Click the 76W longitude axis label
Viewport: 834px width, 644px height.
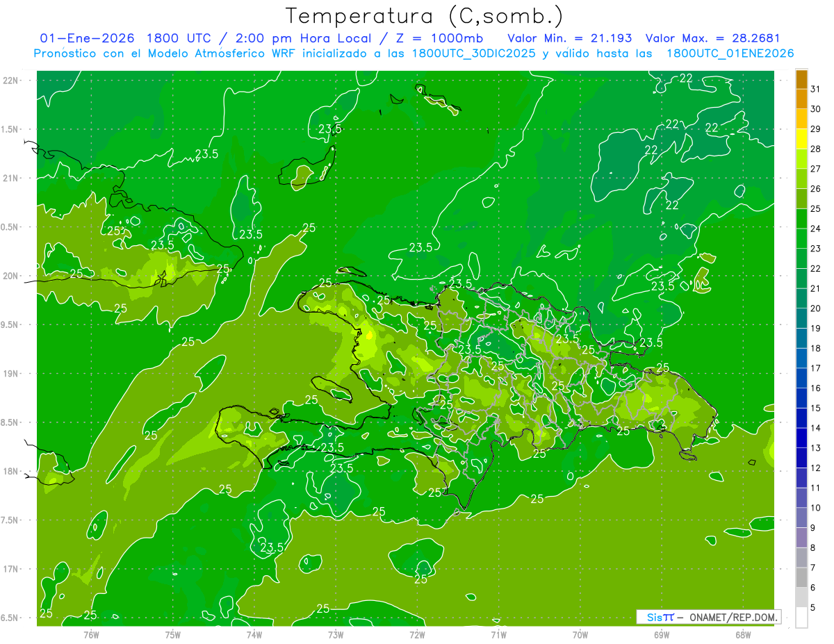point(91,634)
